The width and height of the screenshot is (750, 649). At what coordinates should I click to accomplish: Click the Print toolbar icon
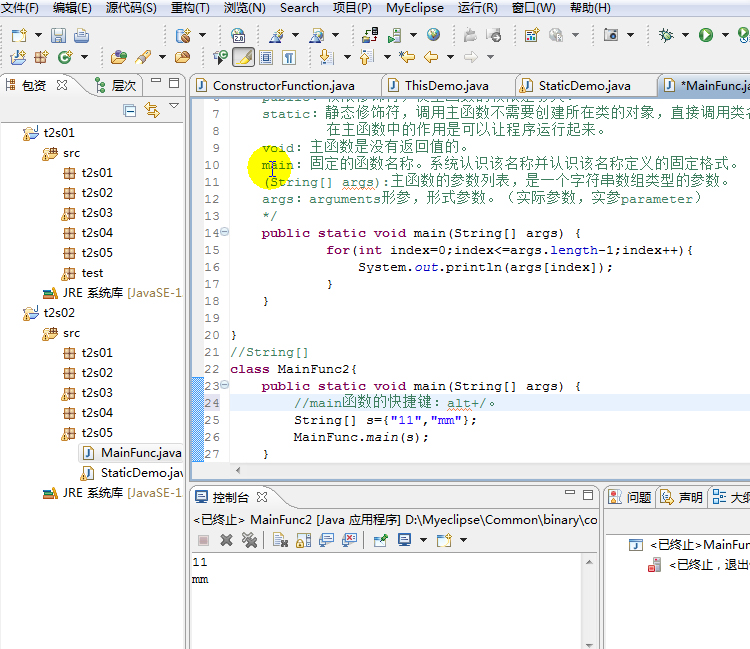[81, 35]
